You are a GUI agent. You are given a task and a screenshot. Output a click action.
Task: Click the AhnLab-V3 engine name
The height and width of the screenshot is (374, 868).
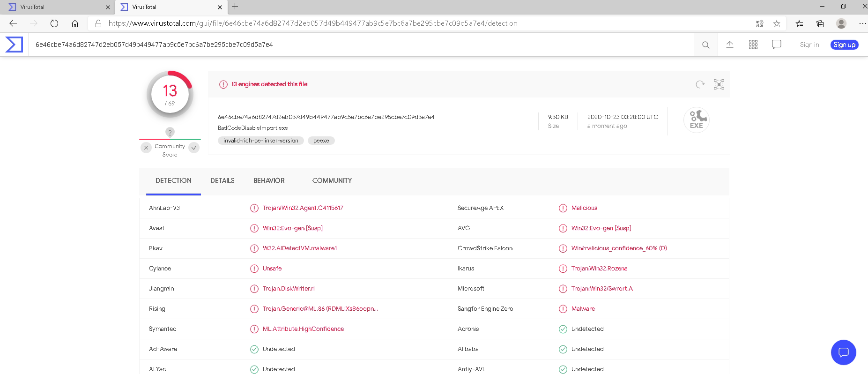(164, 208)
